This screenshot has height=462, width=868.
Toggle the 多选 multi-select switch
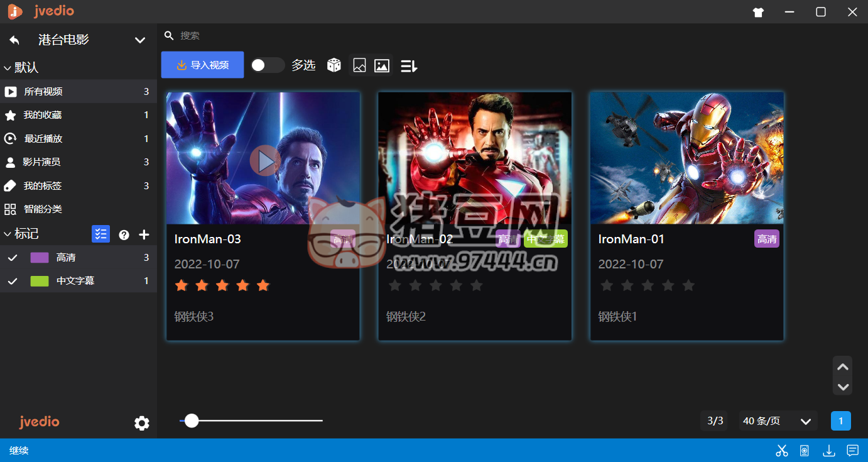pos(268,65)
